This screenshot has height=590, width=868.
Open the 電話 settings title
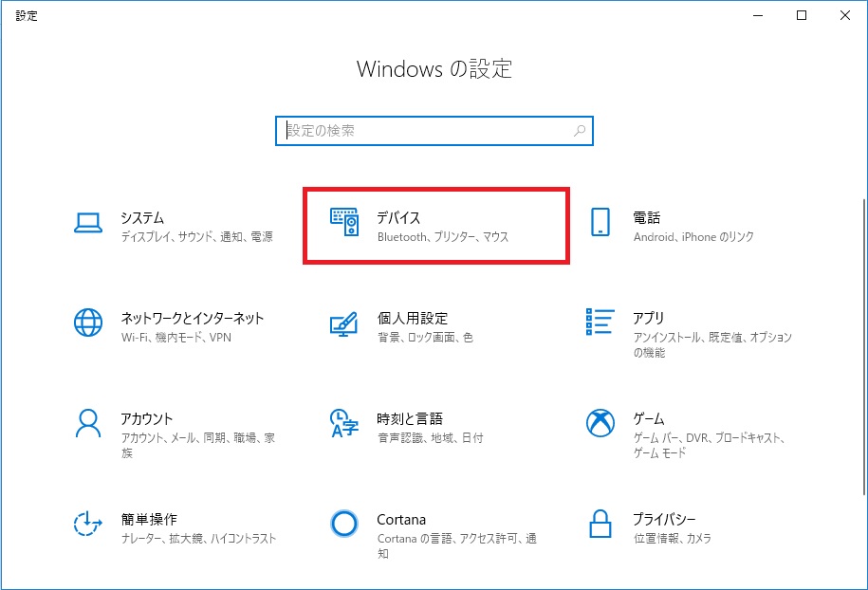click(647, 217)
